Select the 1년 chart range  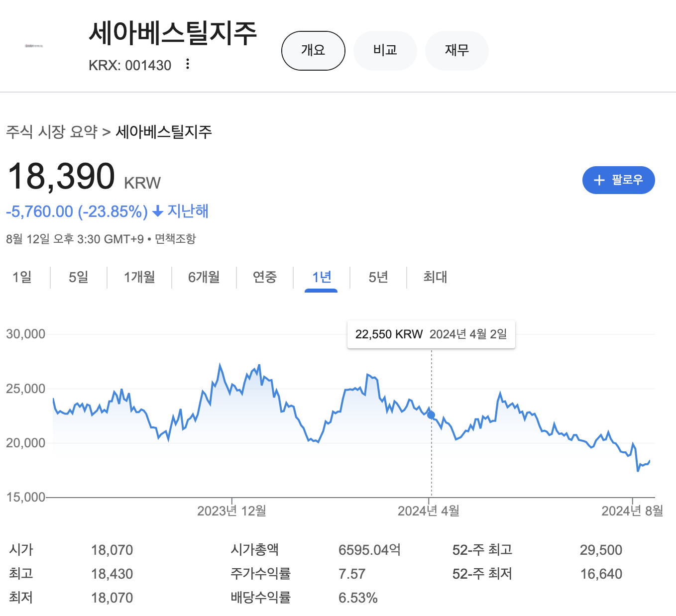[x=322, y=277]
